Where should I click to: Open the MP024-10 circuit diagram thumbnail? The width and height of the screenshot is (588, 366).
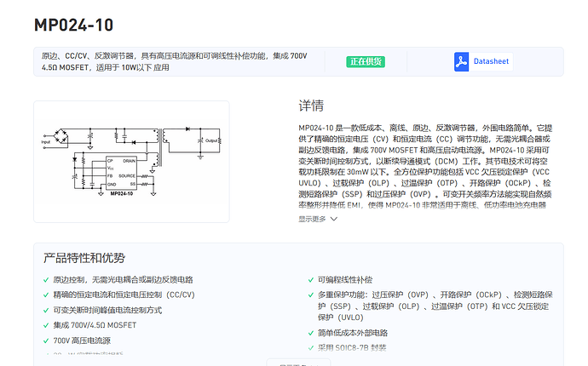[131, 162]
